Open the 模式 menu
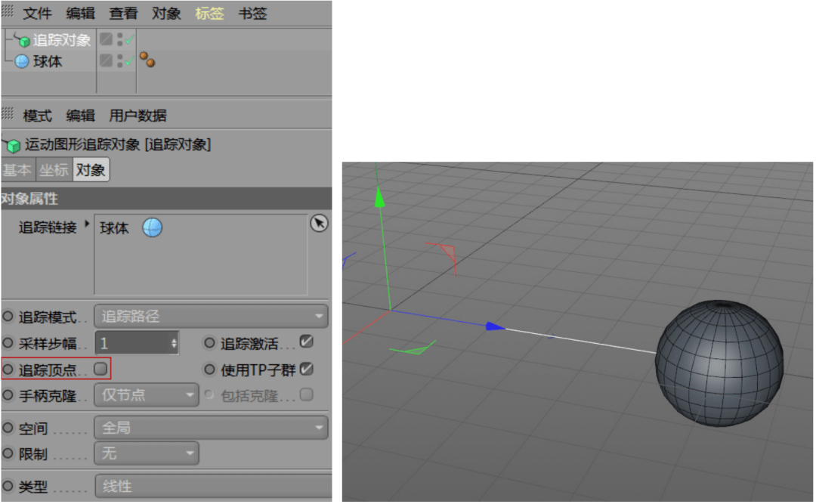Image resolution: width=816 pixels, height=504 pixels. click(38, 116)
